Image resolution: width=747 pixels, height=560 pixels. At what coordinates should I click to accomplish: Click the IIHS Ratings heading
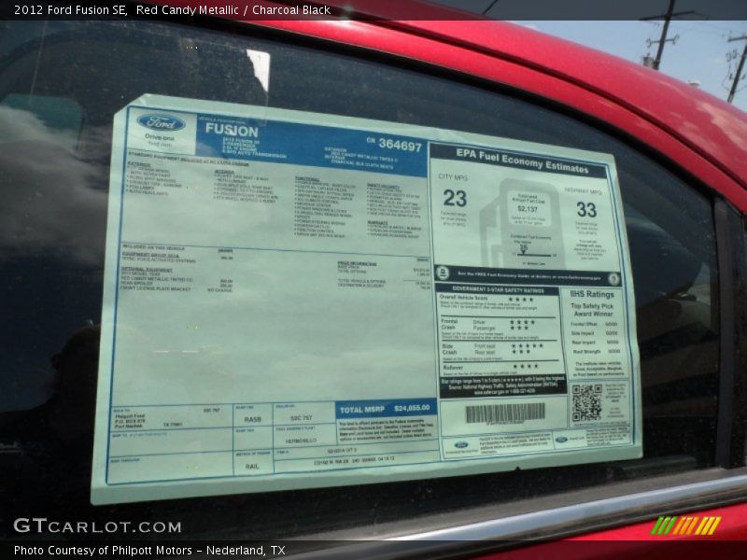click(592, 294)
